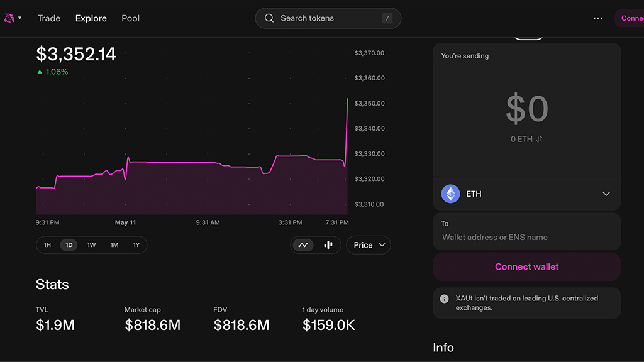Click the ETH/USD swap arrows icon
The image size is (644, 362).
(539, 139)
